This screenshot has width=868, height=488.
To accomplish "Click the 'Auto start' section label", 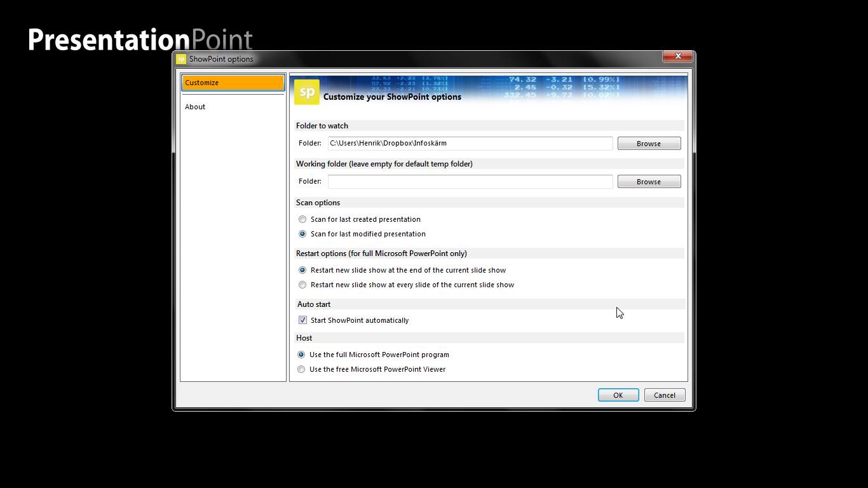I will click(314, 304).
